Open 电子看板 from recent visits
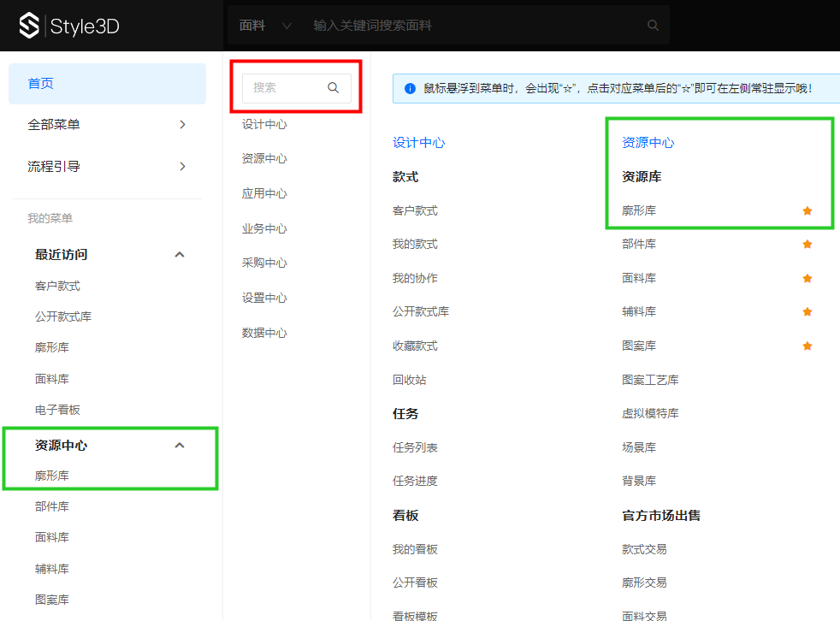Screen dimensions: 840x621 click(57, 410)
